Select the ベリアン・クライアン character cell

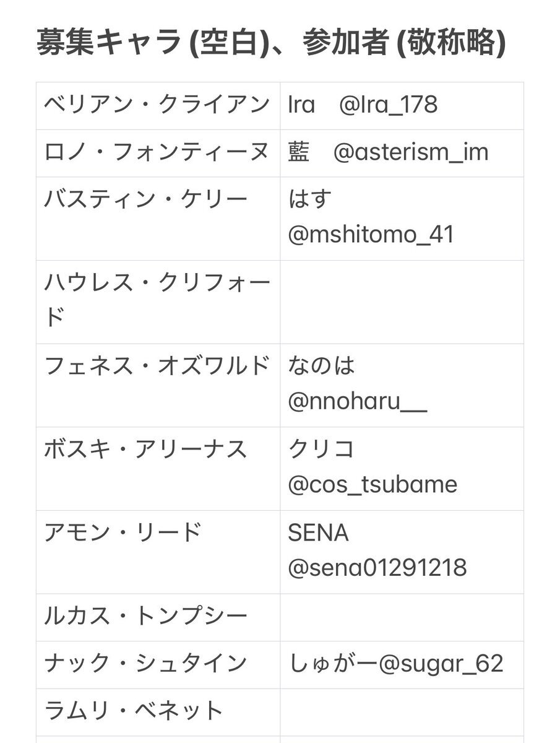click(x=157, y=105)
